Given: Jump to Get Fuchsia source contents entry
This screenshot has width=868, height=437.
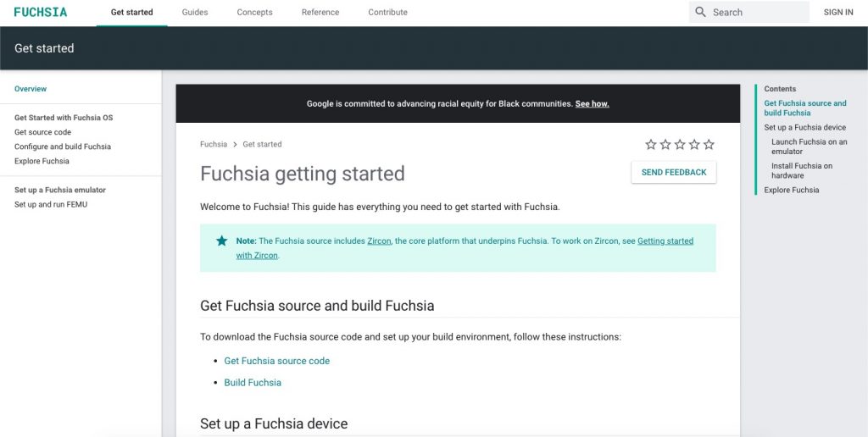Looking at the screenshot, I should (805, 108).
